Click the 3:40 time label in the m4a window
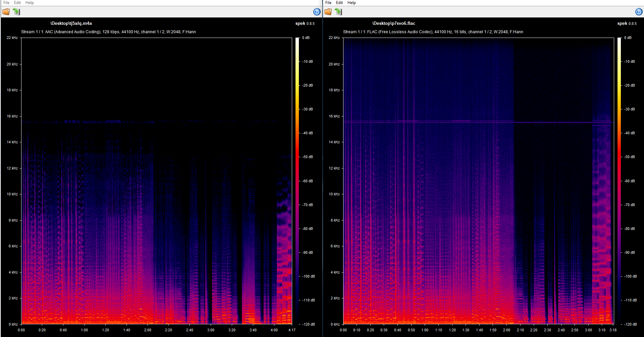The height and width of the screenshot is (337, 644). 253,330
